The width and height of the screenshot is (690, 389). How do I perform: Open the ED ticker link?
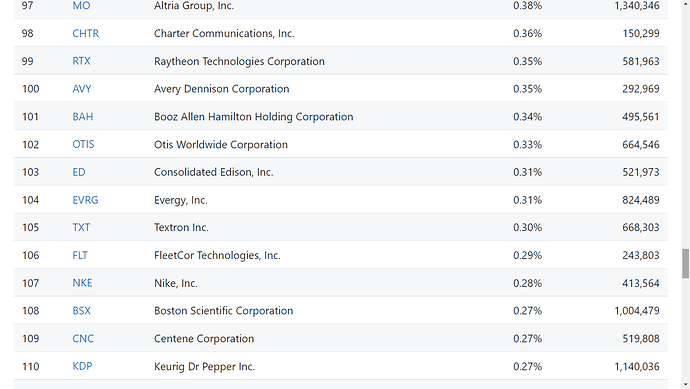(x=79, y=172)
